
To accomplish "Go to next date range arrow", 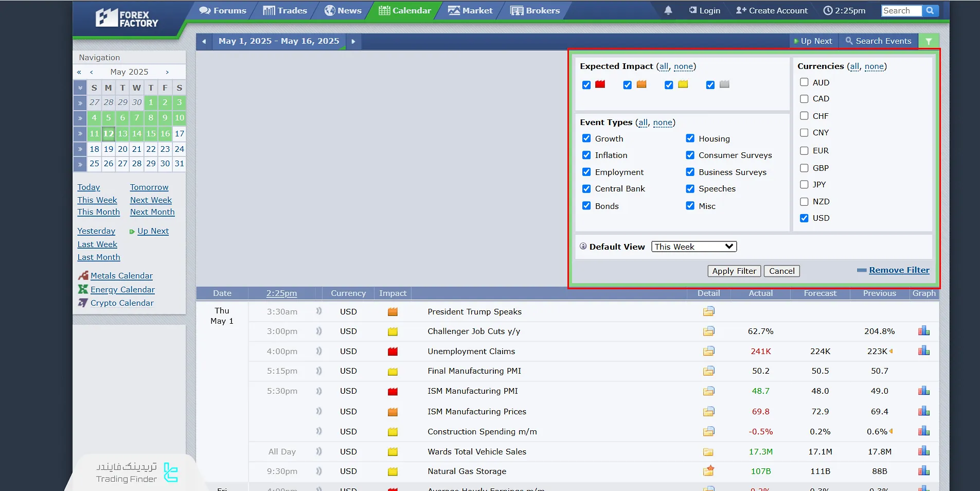I will pyautogui.click(x=353, y=41).
